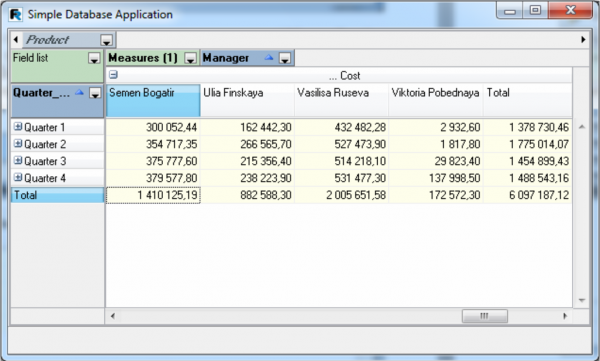Screen dimensions: 600x361
Task: Click the application logo icon in title bar
Action: click(16, 15)
